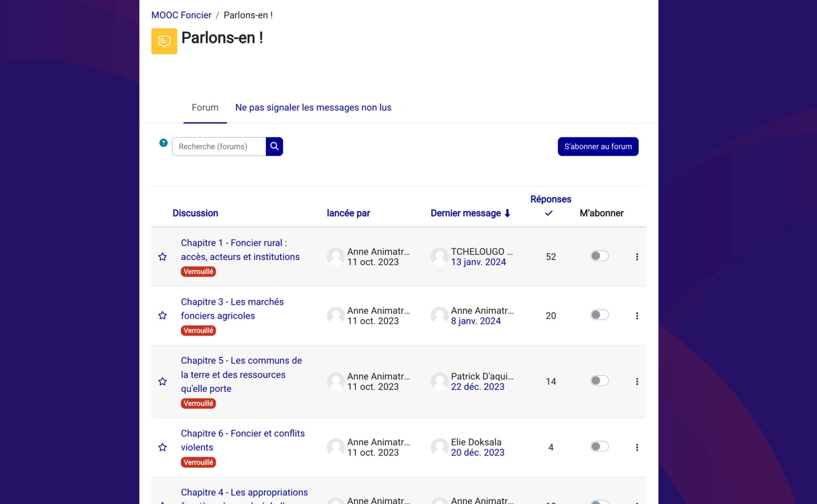Click TCHELOUGO avatar in Chapitre 1 row
Screen dimensions: 817x504
[x=439, y=257]
